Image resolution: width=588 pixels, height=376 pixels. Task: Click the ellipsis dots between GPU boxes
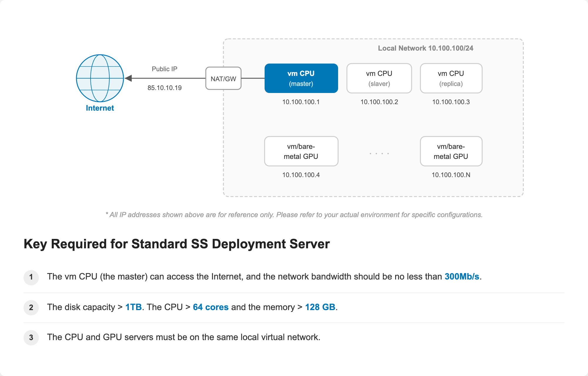click(x=379, y=153)
